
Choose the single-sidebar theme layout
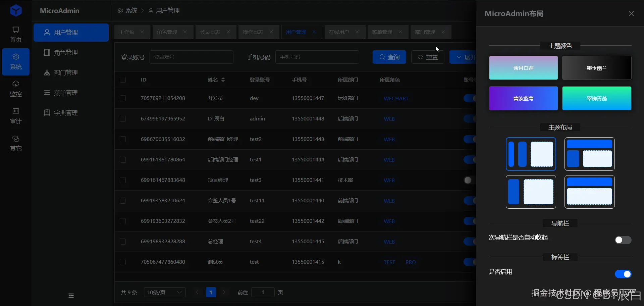coord(531,192)
